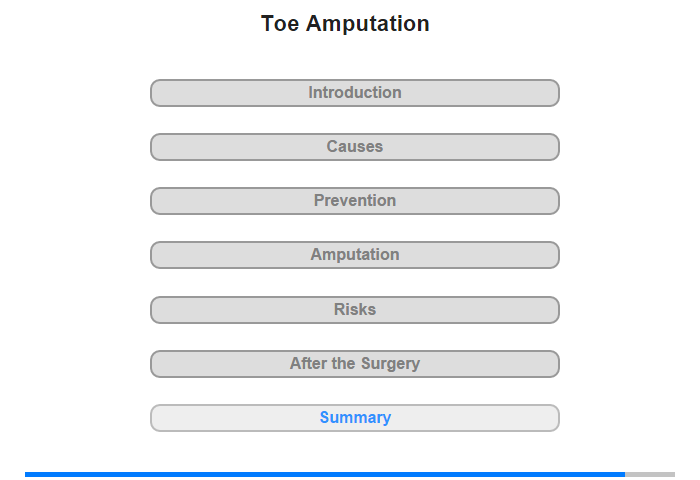
Task: Click the gray unfilled progress bar end
Action: pos(650,474)
